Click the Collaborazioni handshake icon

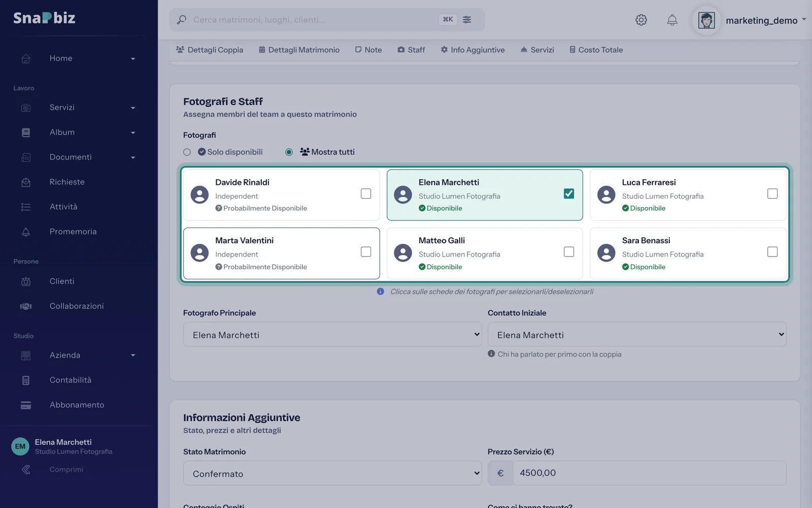pyautogui.click(x=26, y=306)
